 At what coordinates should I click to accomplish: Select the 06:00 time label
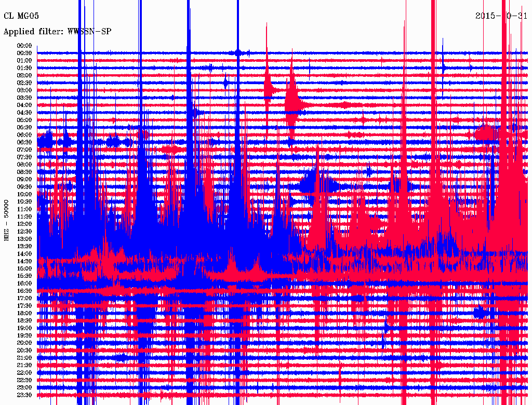[x=24, y=135]
